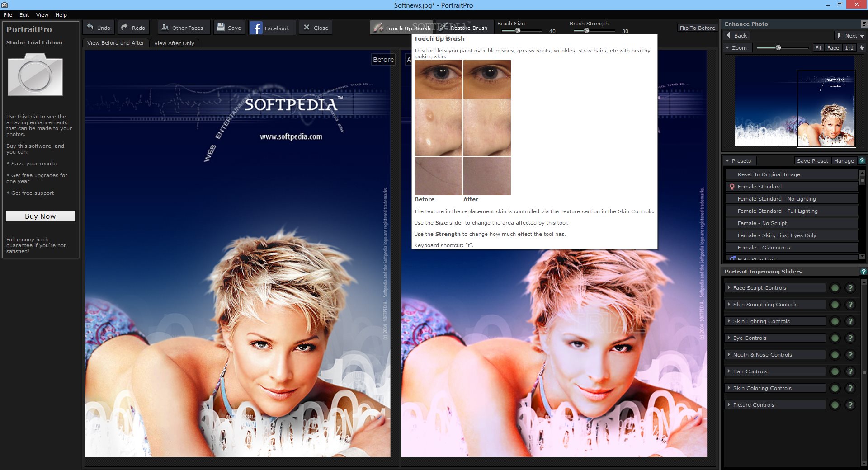Expand the Skin Coloring Controls section
The image size is (868, 470).
tap(775, 388)
